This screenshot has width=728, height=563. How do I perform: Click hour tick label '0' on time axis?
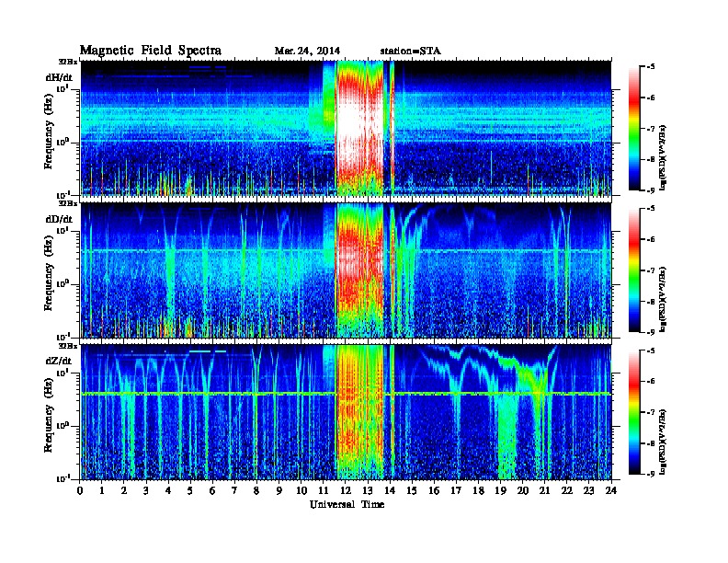[x=80, y=490]
